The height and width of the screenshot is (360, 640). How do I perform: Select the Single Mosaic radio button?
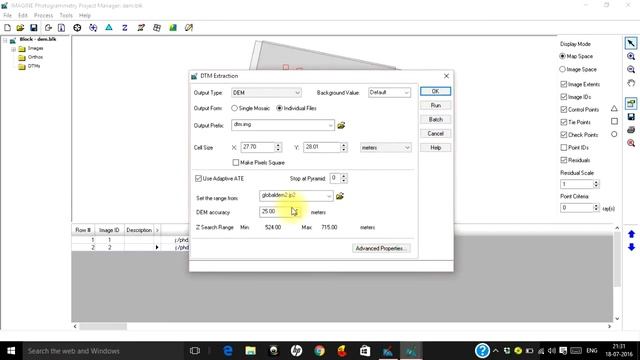coord(234,108)
